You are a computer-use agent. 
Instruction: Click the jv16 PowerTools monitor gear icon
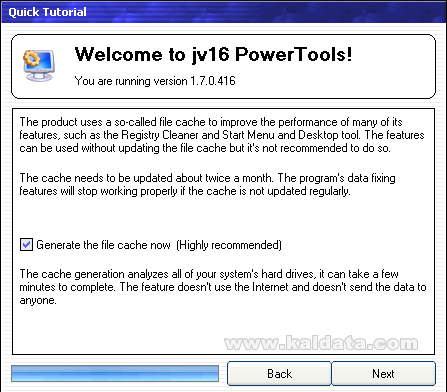coord(38,66)
